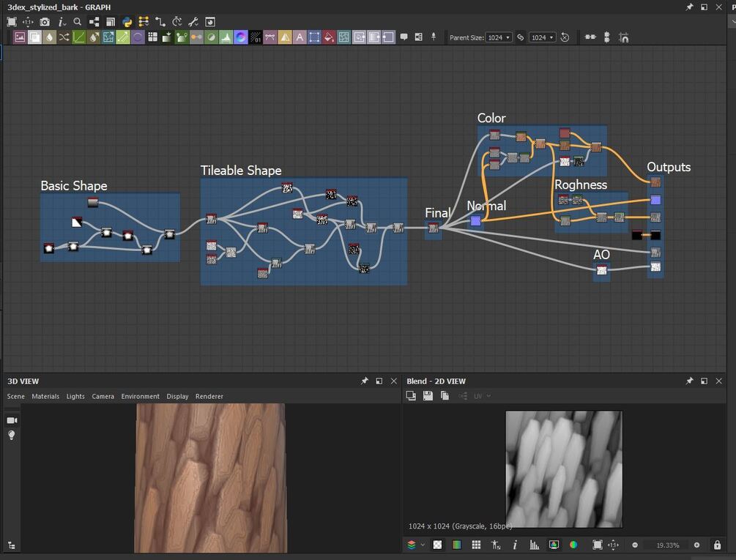The width and height of the screenshot is (736, 560).
Task: Open the Environment menu in 3D view
Action: [x=140, y=396]
